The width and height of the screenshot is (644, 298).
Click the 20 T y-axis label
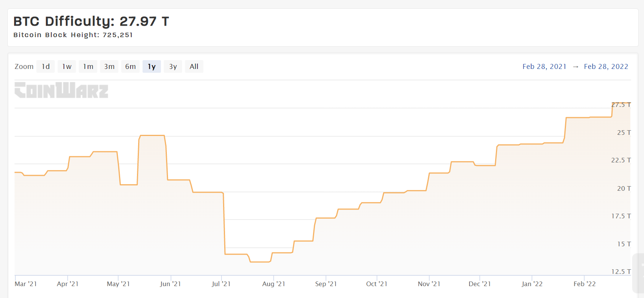tap(624, 188)
